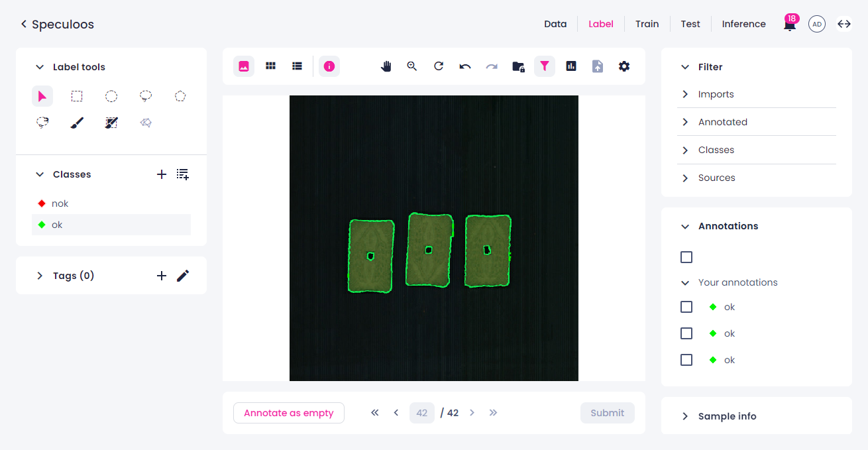
Task: Expand the Sample info panel
Action: (x=685, y=416)
